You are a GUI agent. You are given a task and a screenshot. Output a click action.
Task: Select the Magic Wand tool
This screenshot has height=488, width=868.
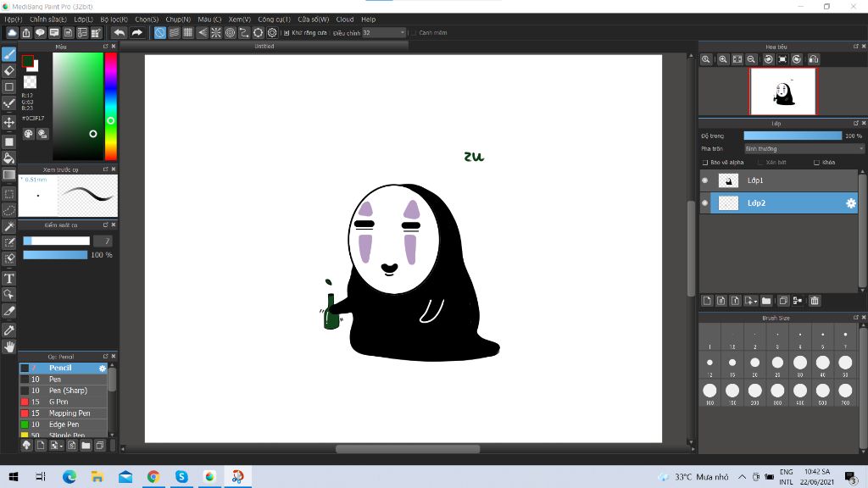(x=8, y=226)
